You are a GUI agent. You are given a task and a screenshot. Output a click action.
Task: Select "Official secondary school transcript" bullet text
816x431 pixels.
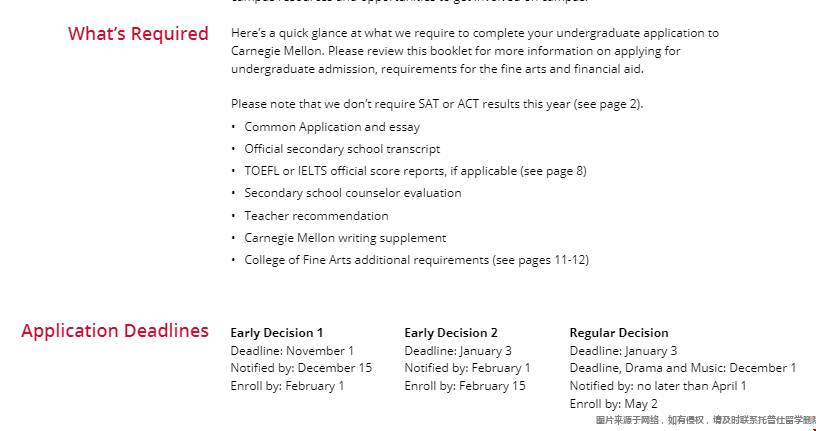coord(342,149)
